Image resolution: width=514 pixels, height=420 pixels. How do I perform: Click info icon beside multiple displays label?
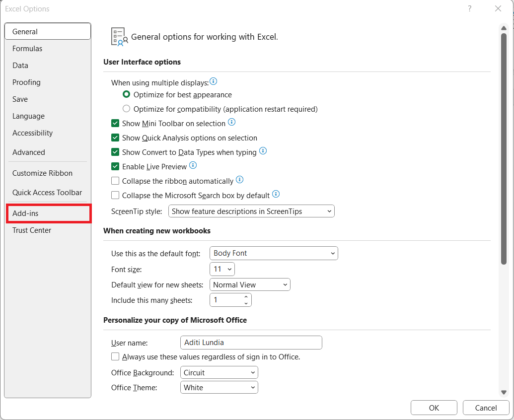pos(213,81)
